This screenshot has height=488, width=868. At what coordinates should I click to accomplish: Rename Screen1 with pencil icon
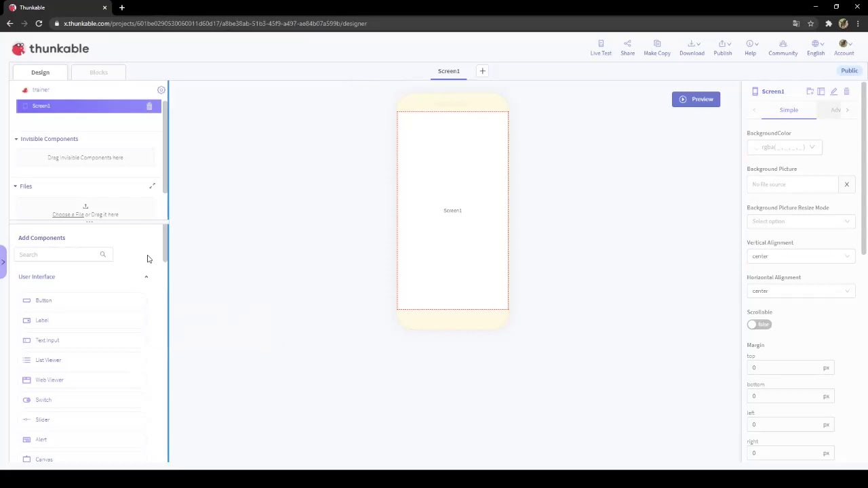[833, 91]
